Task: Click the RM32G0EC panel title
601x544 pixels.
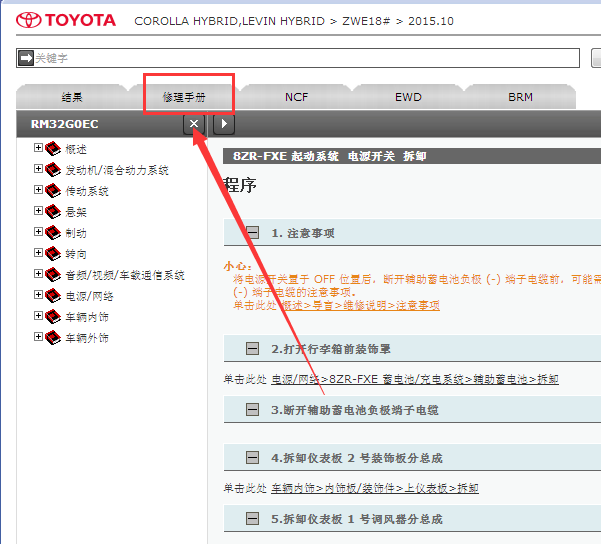Action: [64, 124]
